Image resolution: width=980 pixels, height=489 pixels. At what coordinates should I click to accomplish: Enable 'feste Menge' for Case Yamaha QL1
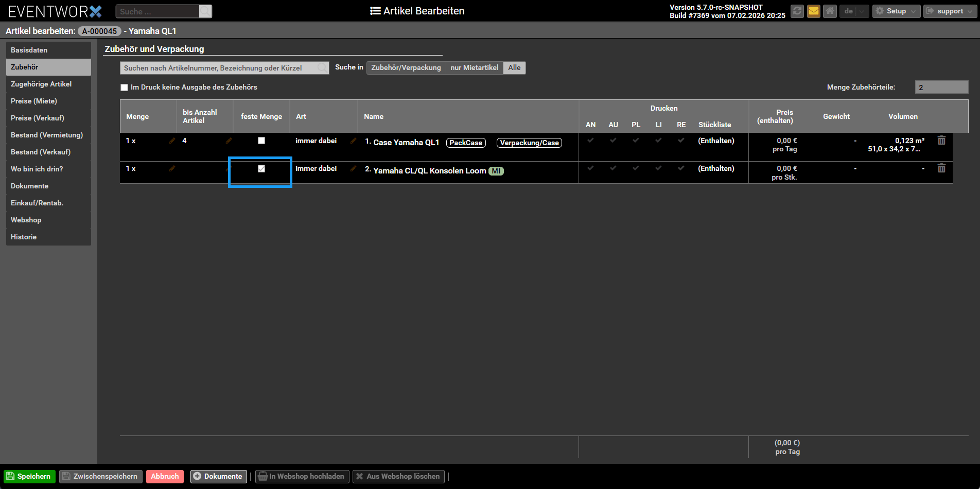tap(261, 141)
